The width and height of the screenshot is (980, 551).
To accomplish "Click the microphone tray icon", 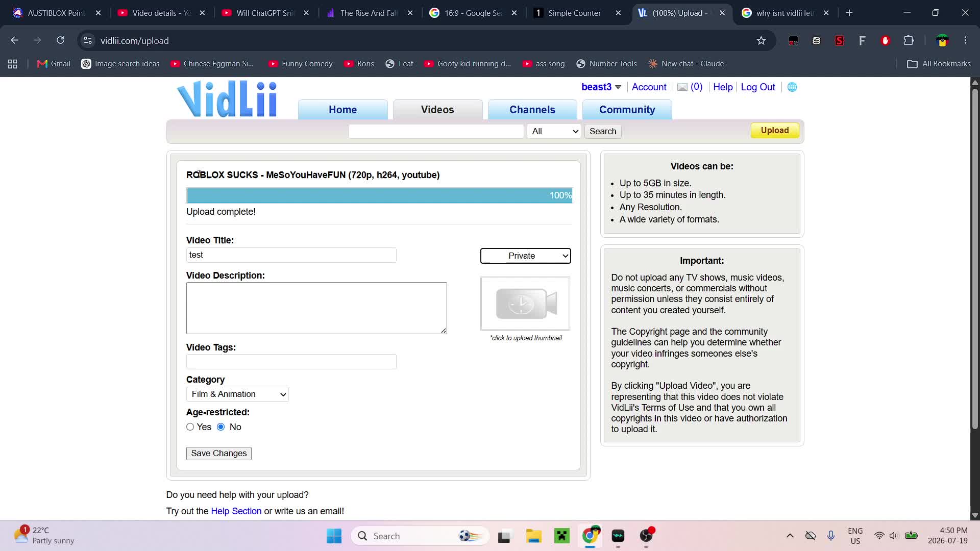I will [831, 536].
